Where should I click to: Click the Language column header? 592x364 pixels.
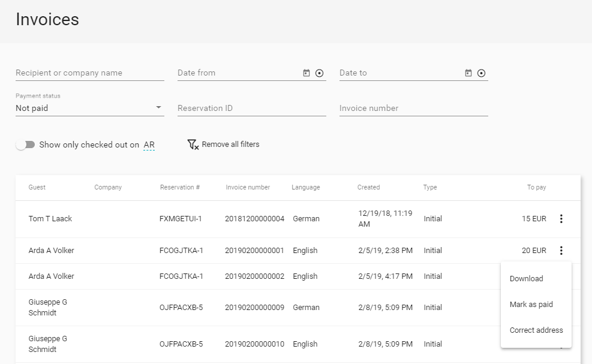tap(305, 187)
